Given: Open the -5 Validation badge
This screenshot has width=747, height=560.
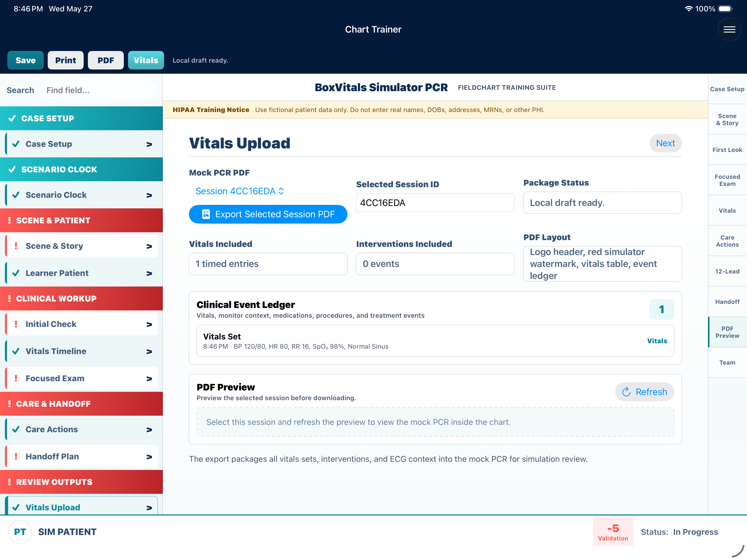Looking at the screenshot, I should pyautogui.click(x=613, y=532).
